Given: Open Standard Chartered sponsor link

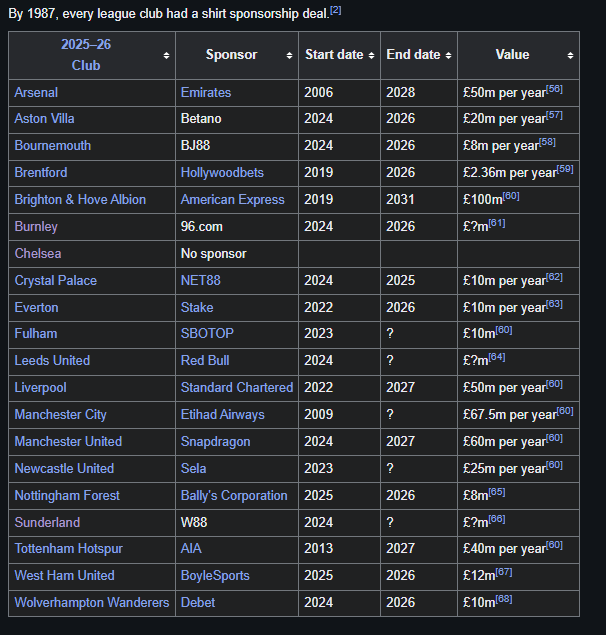Looking at the screenshot, I should 237,387.
